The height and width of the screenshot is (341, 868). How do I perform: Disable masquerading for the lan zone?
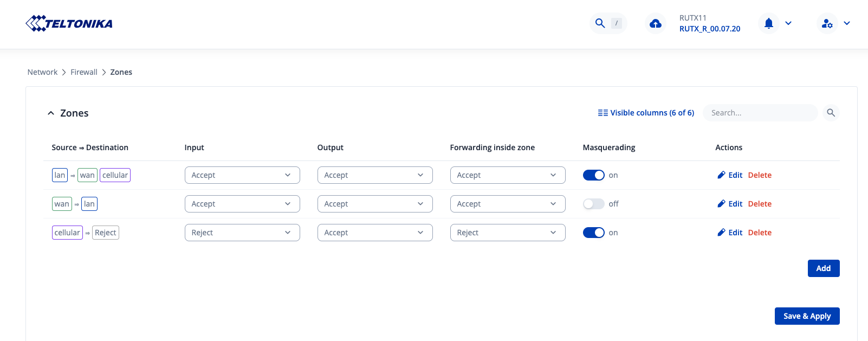point(593,175)
